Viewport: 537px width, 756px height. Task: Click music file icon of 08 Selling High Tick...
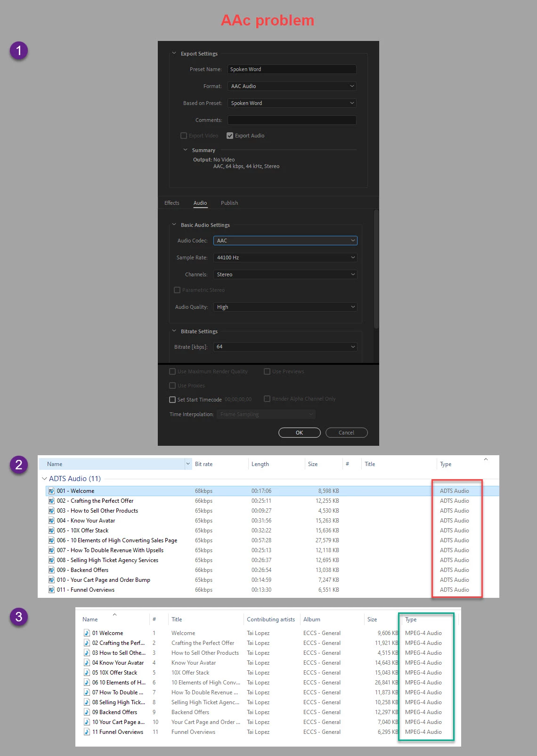[x=87, y=702]
